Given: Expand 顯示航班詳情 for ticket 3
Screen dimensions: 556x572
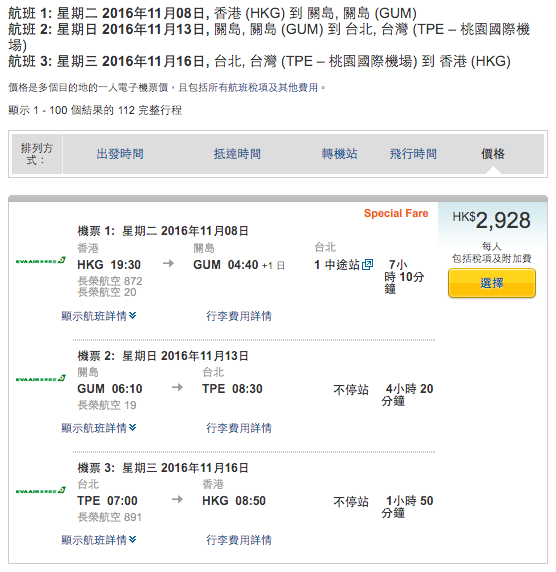Looking at the screenshot, I should click(99, 540).
